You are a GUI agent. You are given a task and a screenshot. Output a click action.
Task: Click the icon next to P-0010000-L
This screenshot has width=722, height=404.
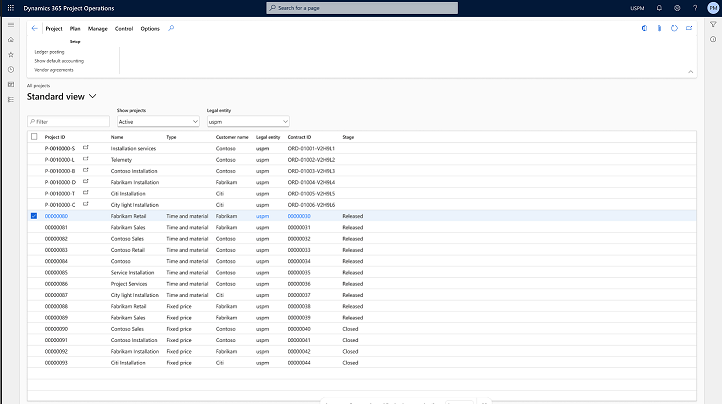(x=86, y=159)
